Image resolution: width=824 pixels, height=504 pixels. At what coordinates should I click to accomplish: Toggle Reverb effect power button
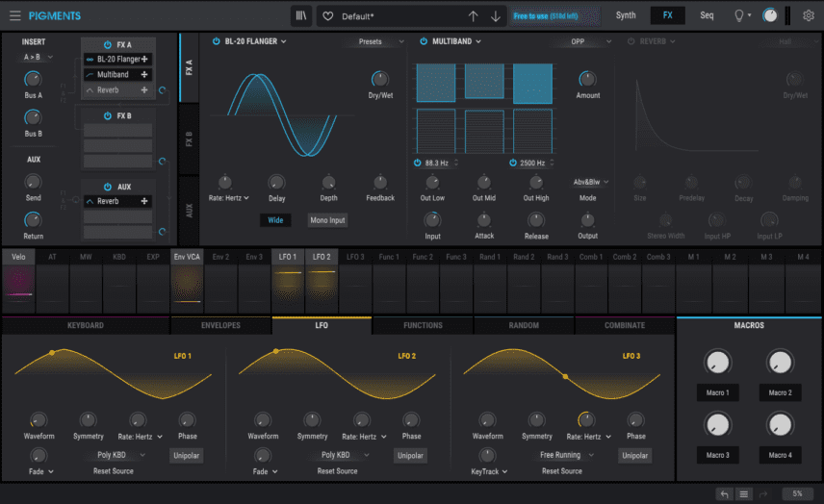[631, 41]
